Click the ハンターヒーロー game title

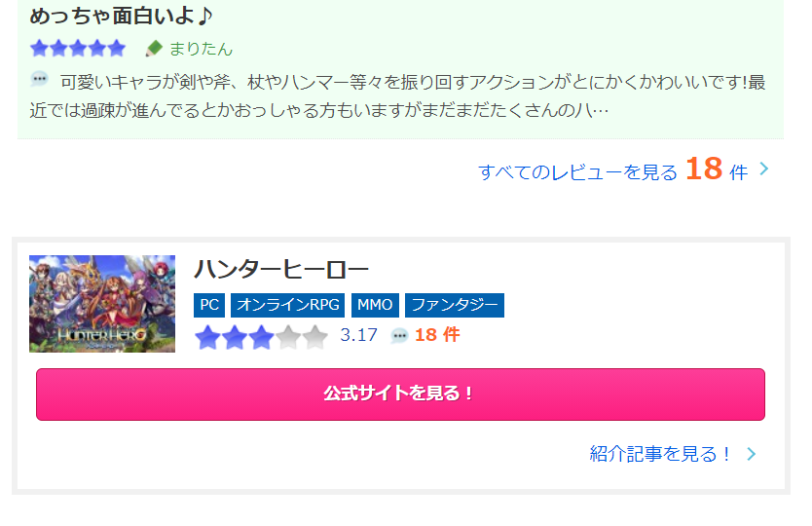point(281,270)
